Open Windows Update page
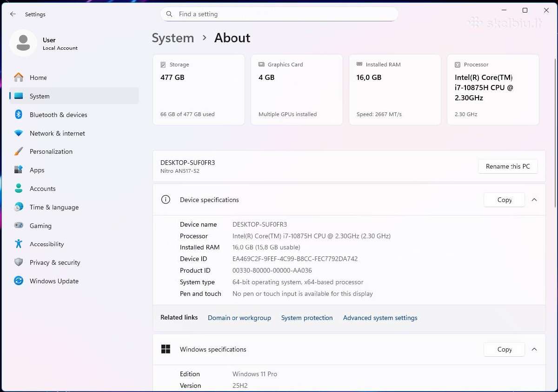Image resolution: width=558 pixels, height=392 pixels. (x=74, y=281)
